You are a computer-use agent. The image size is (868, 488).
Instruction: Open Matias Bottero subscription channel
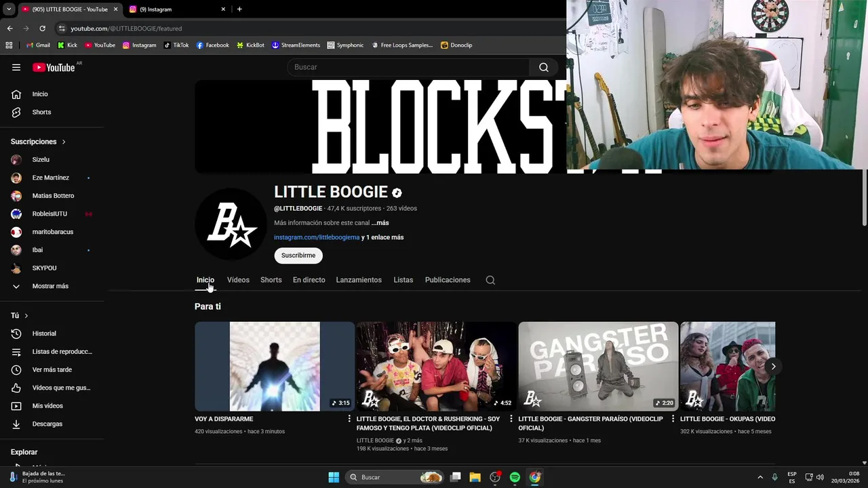click(x=52, y=196)
